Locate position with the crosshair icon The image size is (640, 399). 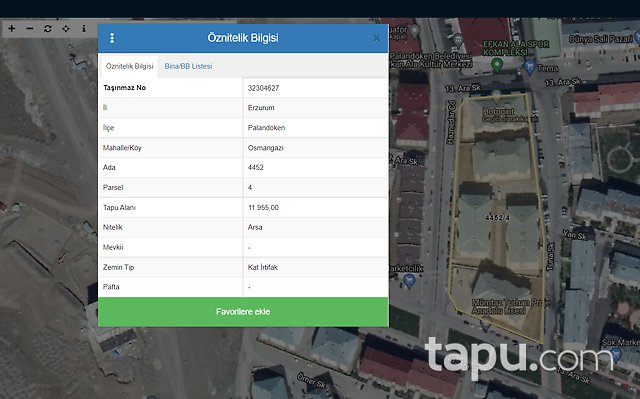pyautogui.click(x=66, y=29)
